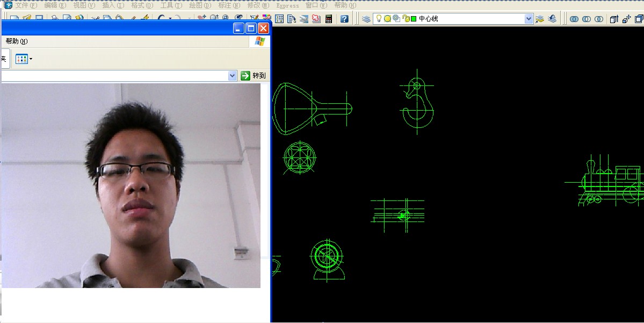Click the blue question mark help icon

point(344,19)
